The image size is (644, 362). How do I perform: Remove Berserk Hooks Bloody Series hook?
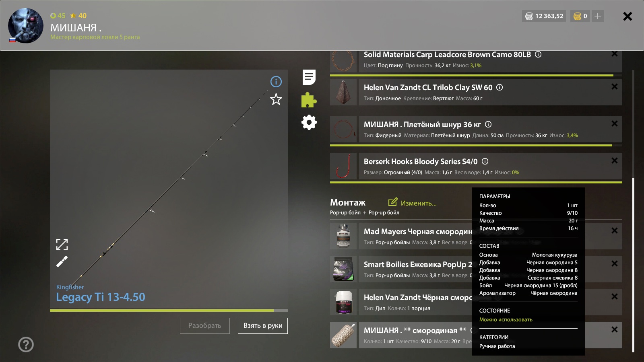615,160
